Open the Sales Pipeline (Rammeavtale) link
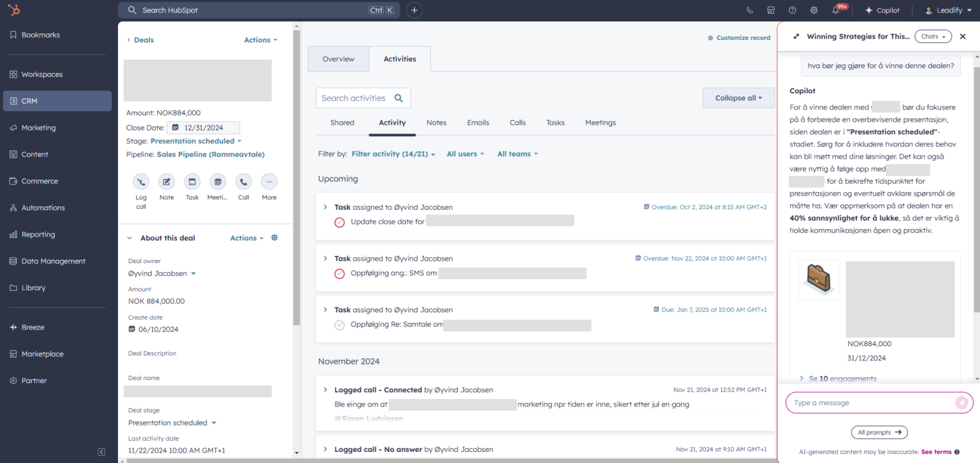980x463 pixels. [x=211, y=154]
